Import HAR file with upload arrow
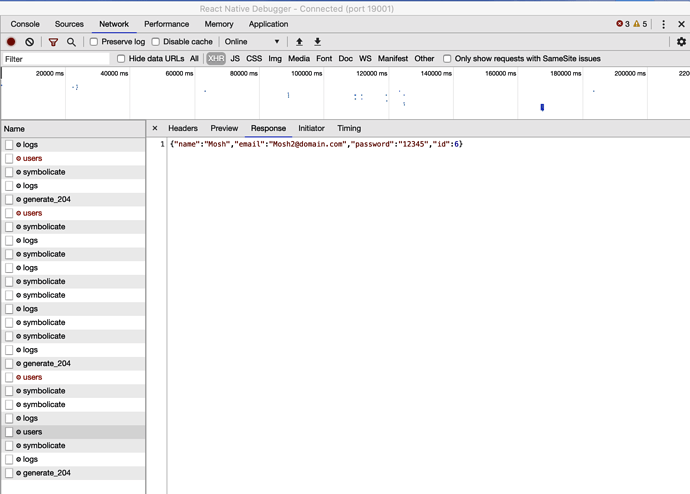The image size is (690, 494). (299, 42)
